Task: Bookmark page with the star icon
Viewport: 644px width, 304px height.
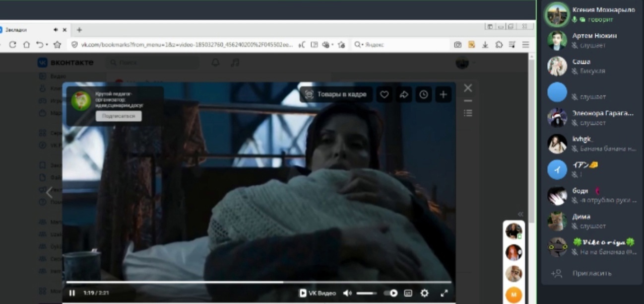Action: point(57,45)
